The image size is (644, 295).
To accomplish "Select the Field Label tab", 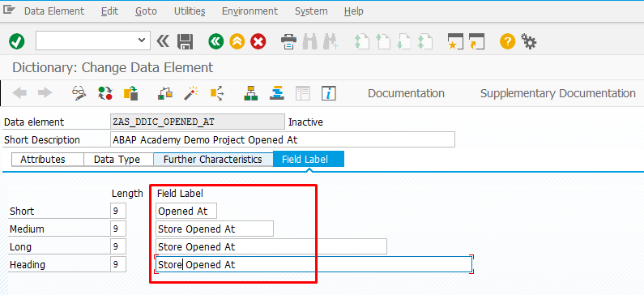I will pos(309,160).
